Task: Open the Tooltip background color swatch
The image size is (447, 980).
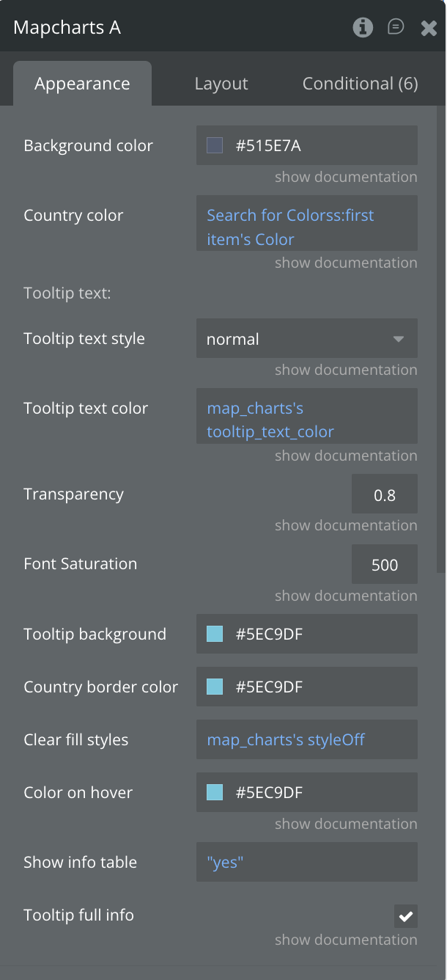Action: [215, 634]
